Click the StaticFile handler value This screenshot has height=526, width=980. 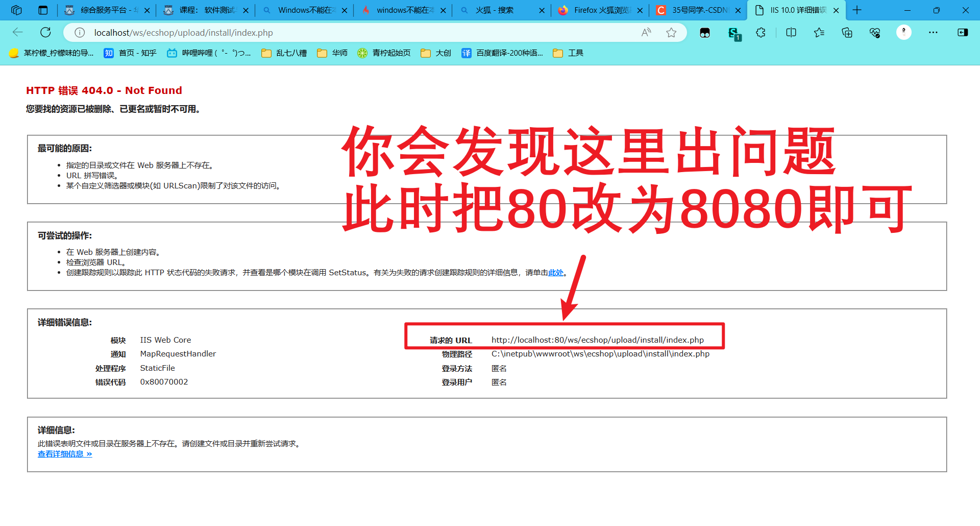point(158,368)
